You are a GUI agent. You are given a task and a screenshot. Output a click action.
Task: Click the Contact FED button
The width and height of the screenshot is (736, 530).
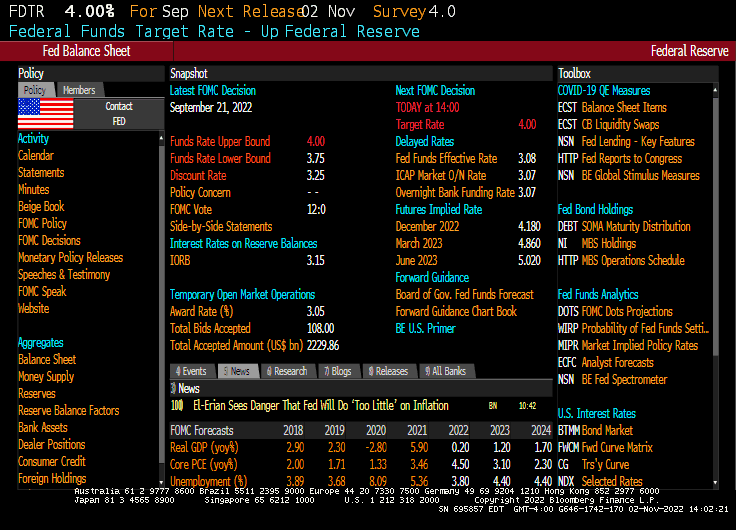point(119,114)
